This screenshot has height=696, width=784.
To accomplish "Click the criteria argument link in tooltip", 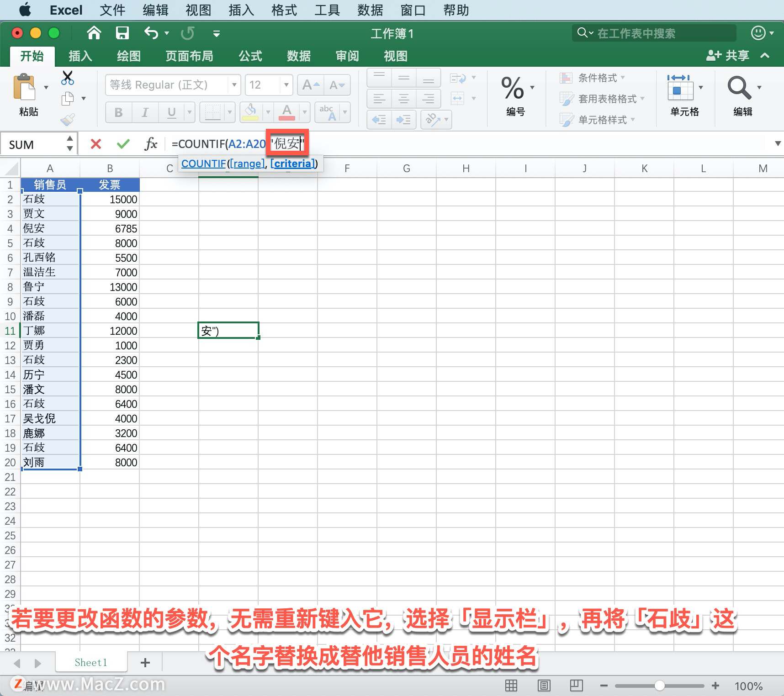I will pyautogui.click(x=292, y=163).
